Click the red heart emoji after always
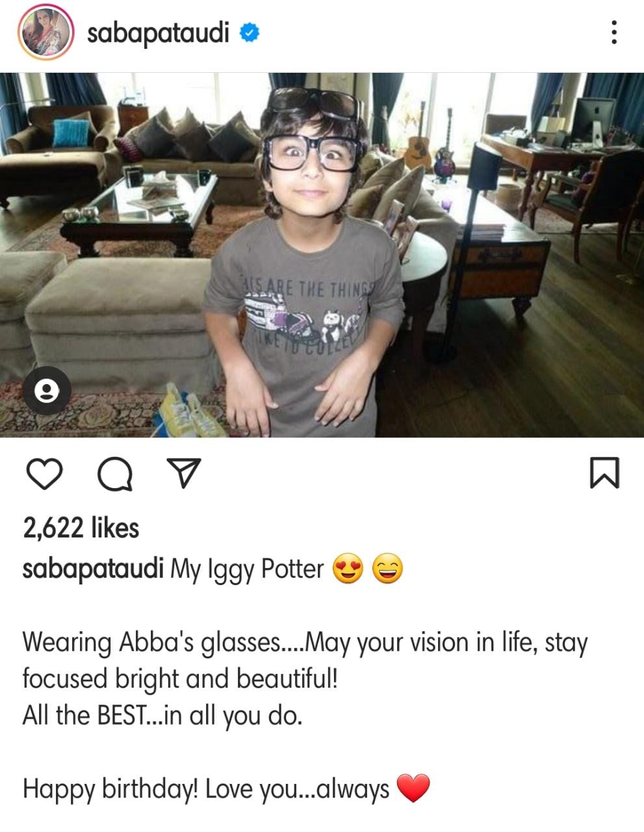Viewport: 644px width, 832px height. tap(413, 788)
